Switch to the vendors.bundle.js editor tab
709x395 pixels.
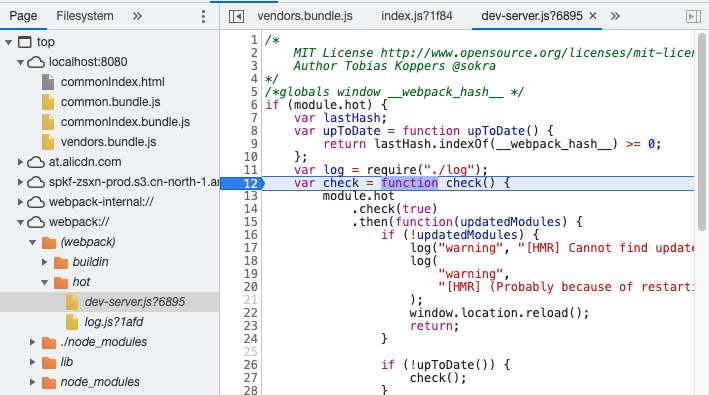click(305, 16)
